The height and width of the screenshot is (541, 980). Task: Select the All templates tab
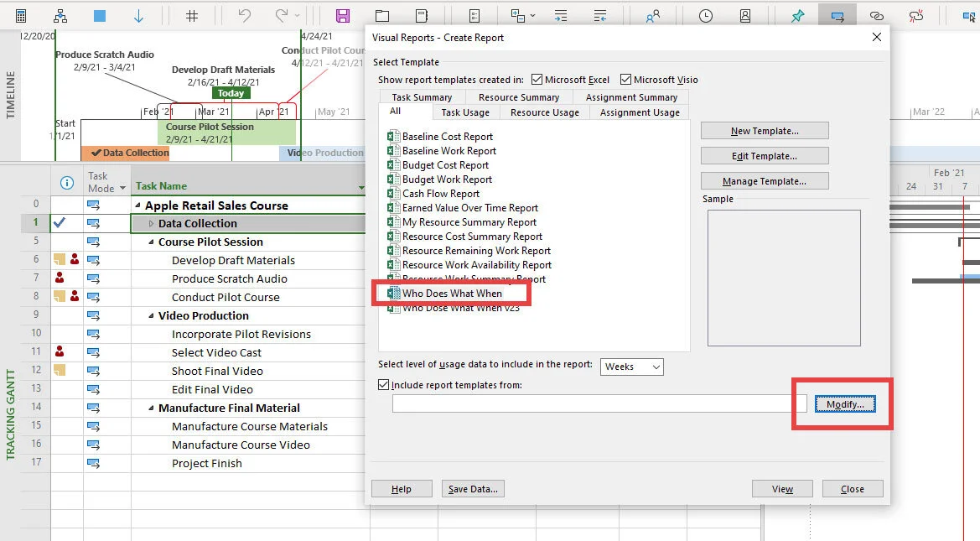[395, 112]
